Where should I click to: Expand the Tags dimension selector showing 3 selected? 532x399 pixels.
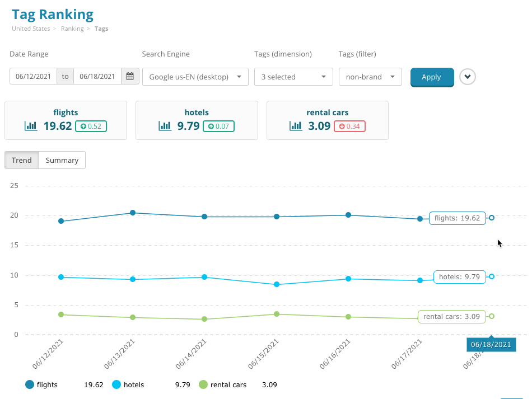point(293,76)
